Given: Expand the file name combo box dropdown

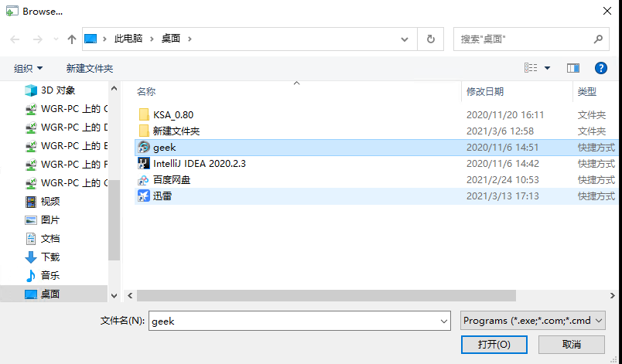Looking at the screenshot, I should click(x=443, y=321).
